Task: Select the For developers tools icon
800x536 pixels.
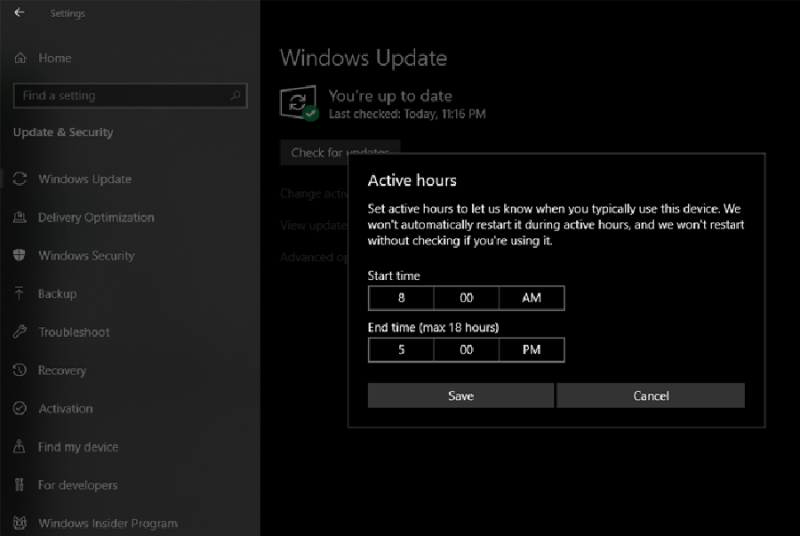Action: click(x=19, y=484)
